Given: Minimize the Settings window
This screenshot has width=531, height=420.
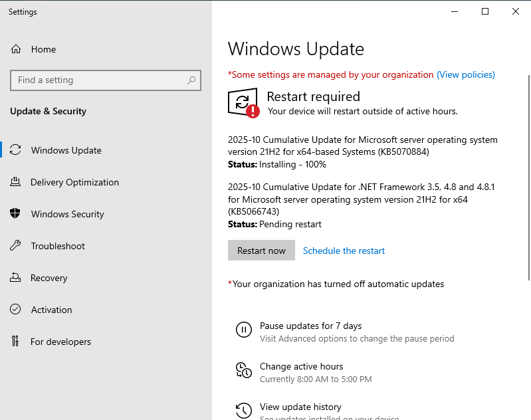Looking at the screenshot, I should pyautogui.click(x=455, y=11).
